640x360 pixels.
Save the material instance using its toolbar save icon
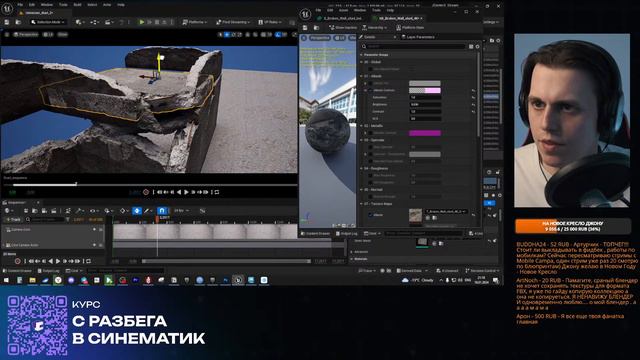tap(305, 27)
